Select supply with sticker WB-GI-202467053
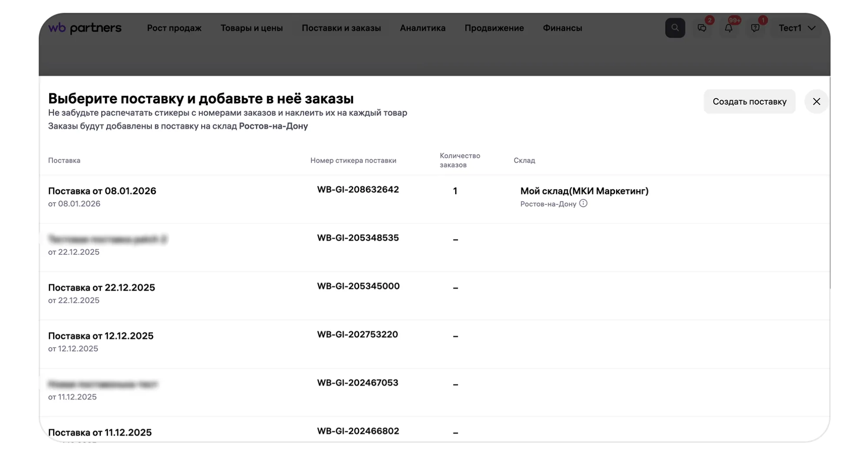Image resolution: width=868 pixels, height=456 pixels. tap(357, 383)
